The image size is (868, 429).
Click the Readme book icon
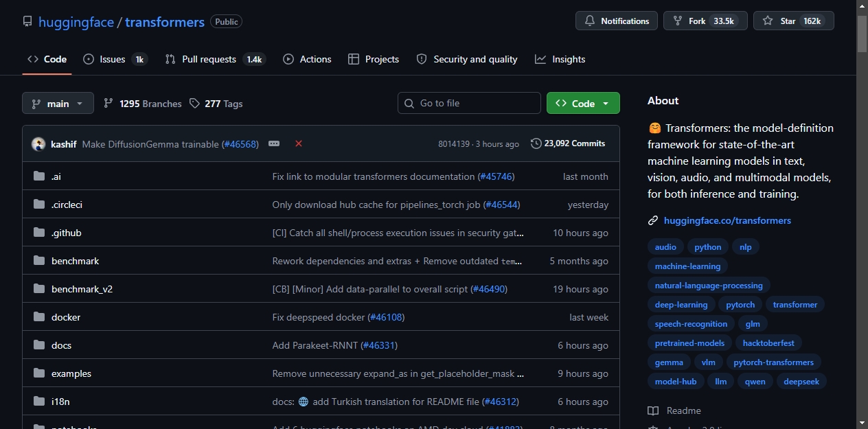click(x=653, y=410)
